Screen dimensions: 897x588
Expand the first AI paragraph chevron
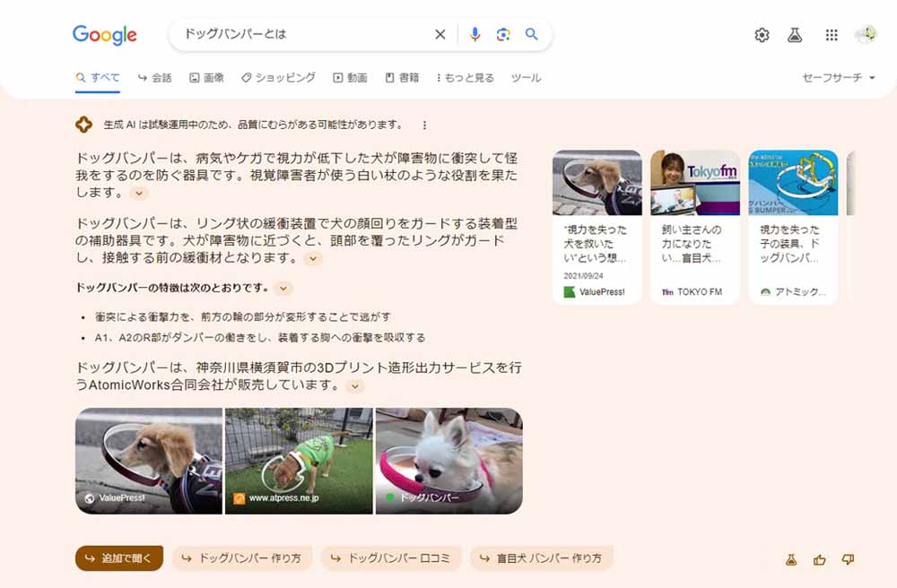click(x=139, y=193)
